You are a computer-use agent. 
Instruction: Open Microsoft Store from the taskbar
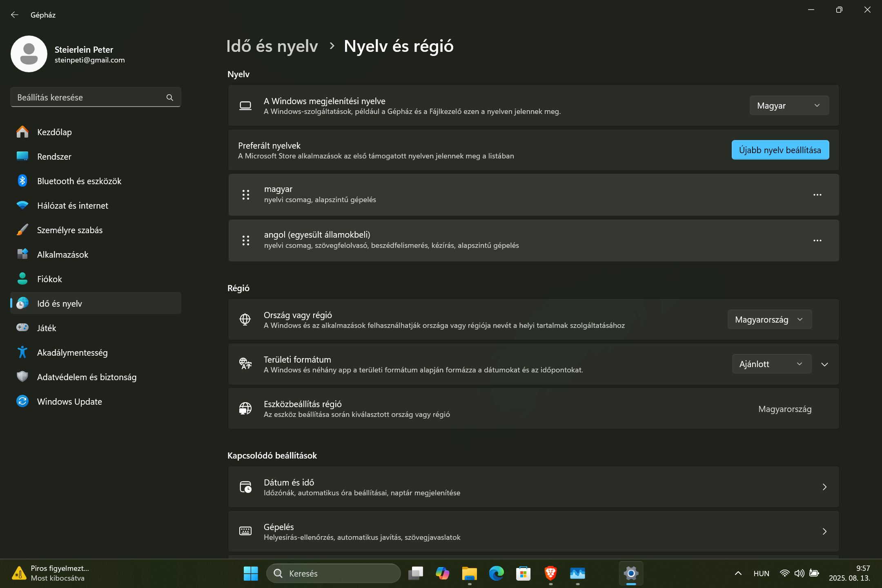coord(523,573)
